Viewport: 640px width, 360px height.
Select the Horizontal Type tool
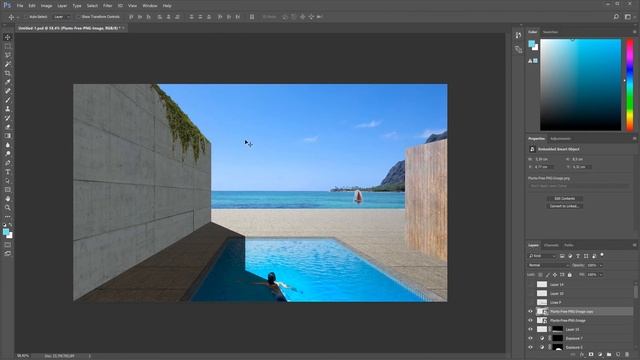pyautogui.click(x=8, y=172)
